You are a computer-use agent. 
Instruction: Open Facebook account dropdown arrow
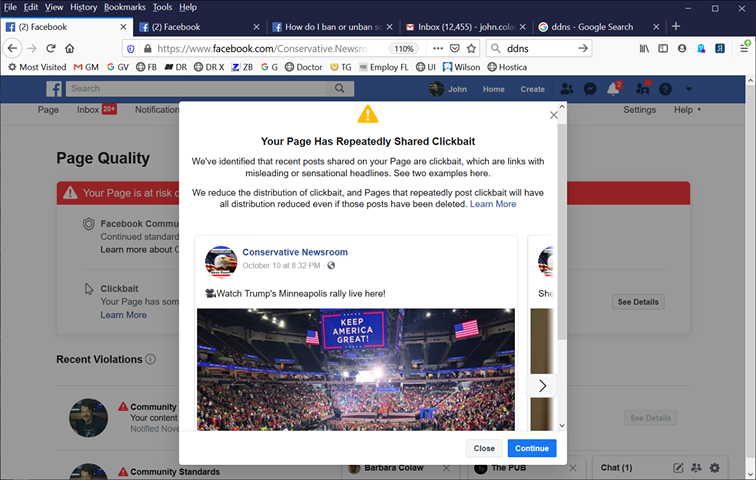click(x=689, y=89)
